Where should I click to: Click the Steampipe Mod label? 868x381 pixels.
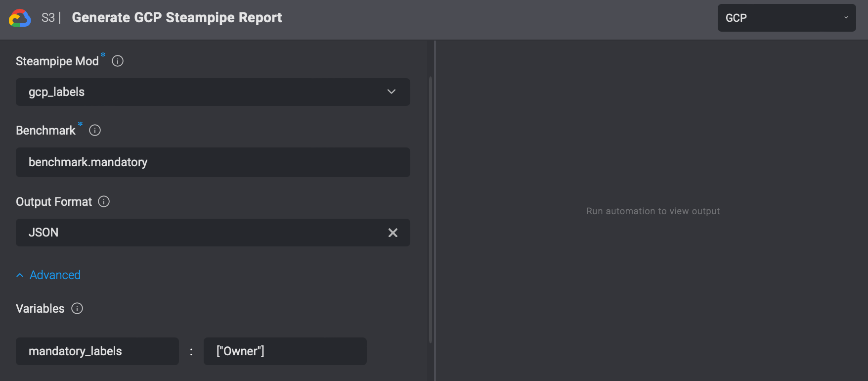pyautogui.click(x=57, y=61)
